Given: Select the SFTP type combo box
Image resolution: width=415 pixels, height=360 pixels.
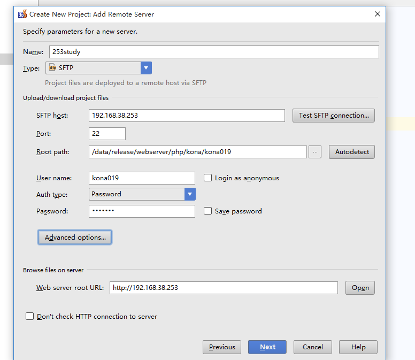Looking at the screenshot, I should [99, 68].
